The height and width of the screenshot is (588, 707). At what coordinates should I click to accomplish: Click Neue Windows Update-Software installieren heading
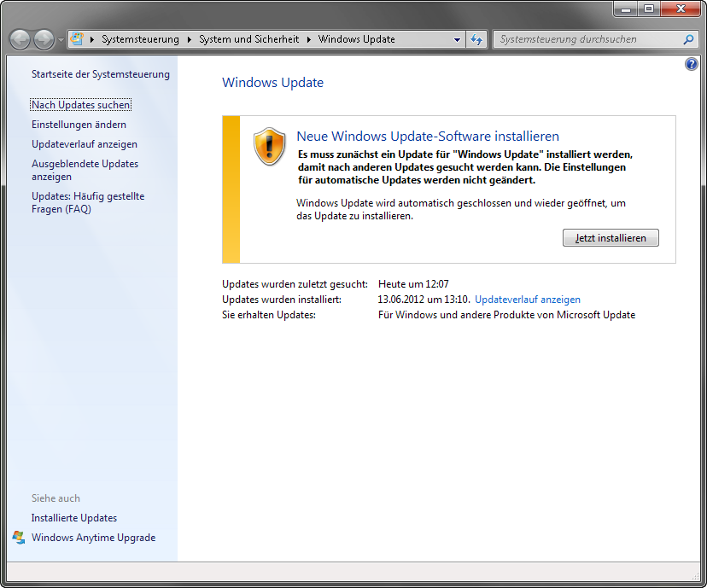pos(428,136)
